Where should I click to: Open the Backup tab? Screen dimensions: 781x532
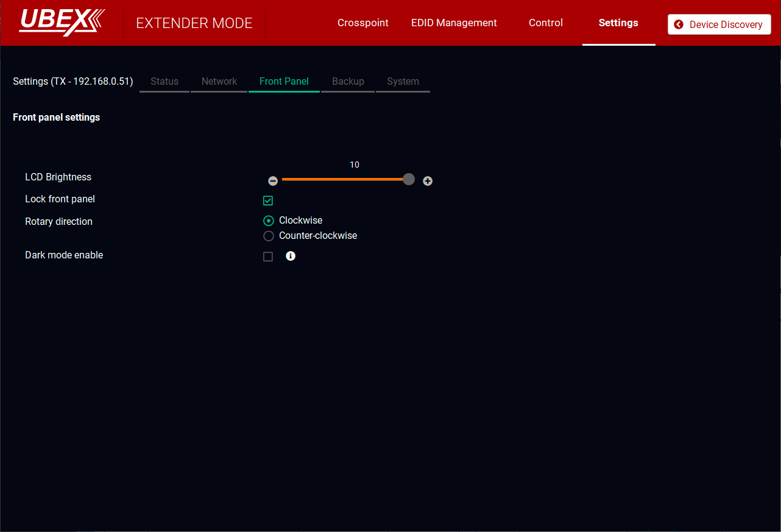[x=348, y=81]
